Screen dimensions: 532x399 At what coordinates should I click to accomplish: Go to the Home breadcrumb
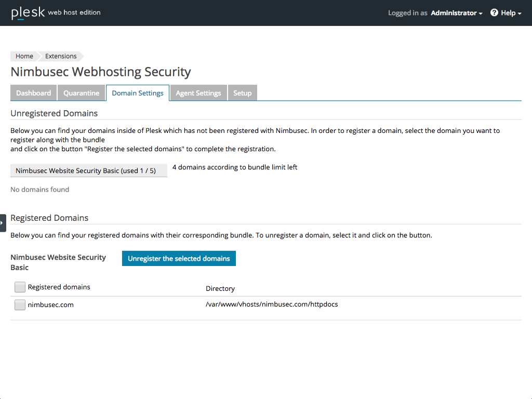[24, 56]
